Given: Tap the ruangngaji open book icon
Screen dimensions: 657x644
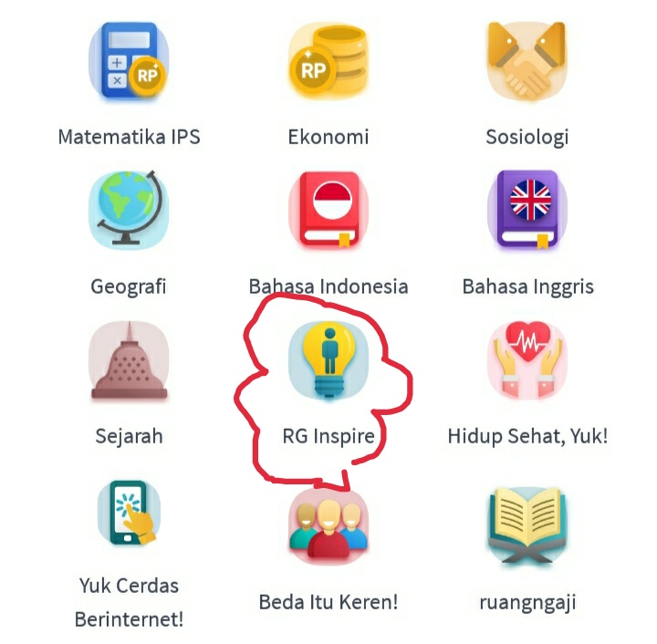Looking at the screenshot, I should tap(527, 525).
